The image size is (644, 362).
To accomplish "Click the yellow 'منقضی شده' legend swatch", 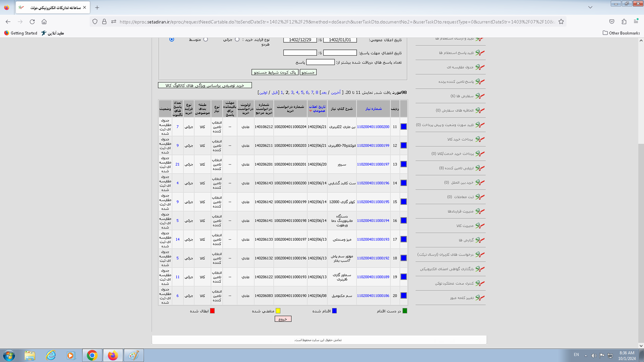I will [278, 311].
